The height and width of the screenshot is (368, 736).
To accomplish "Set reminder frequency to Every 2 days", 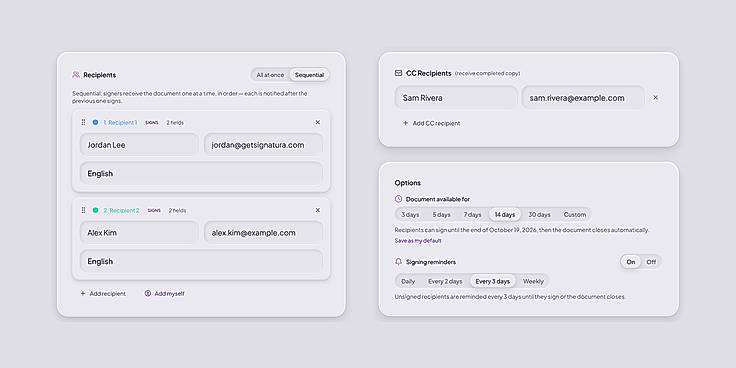I will point(445,281).
